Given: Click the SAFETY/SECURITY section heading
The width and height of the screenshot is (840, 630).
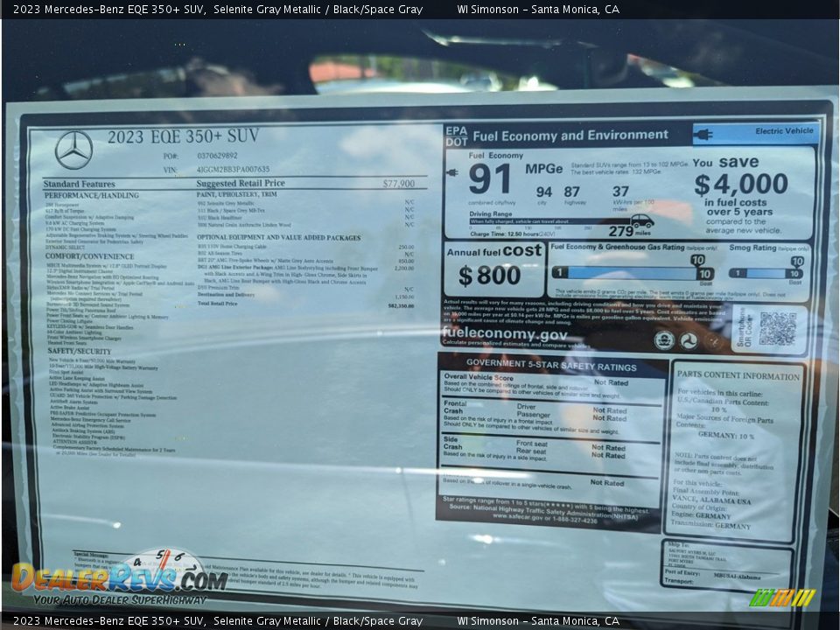Looking at the screenshot, I should point(80,352).
